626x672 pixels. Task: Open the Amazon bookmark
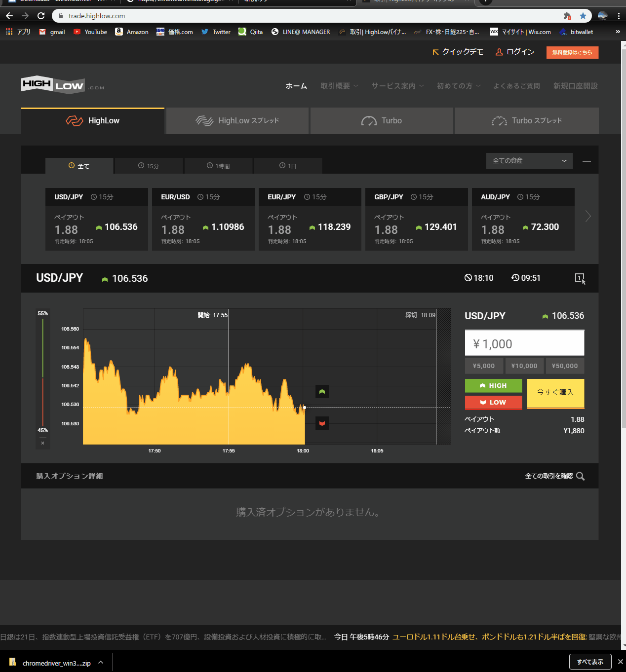(x=132, y=32)
